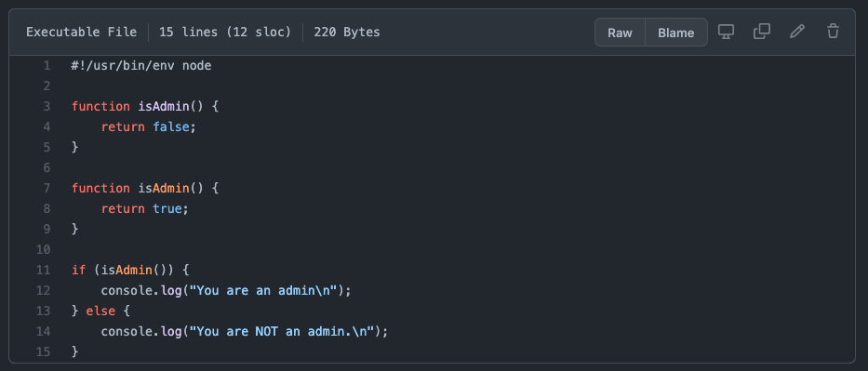The height and width of the screenshot is (371, 868).
Task: Click the '15 lines (12 sloc)' label
Action: (225, 32)
